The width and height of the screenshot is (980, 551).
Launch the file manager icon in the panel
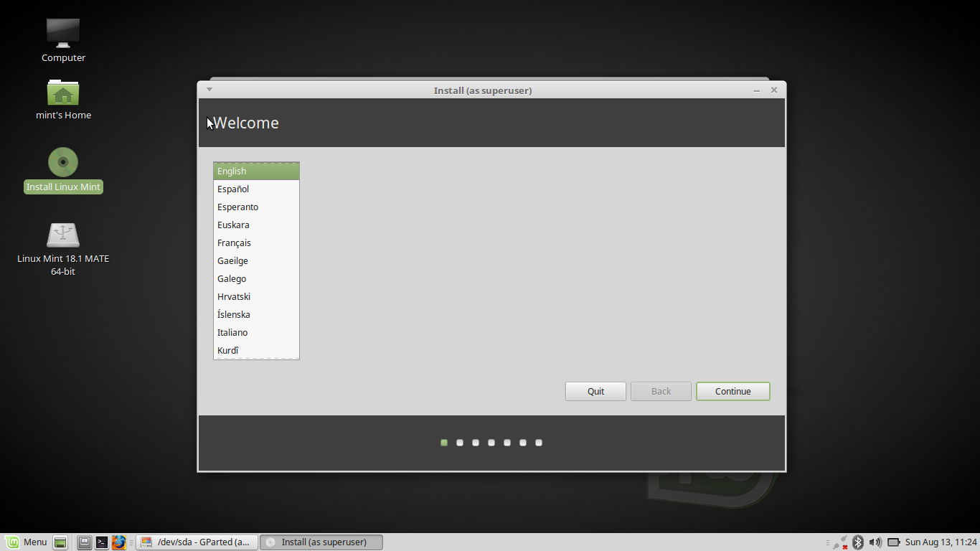[x=85, y=542]
